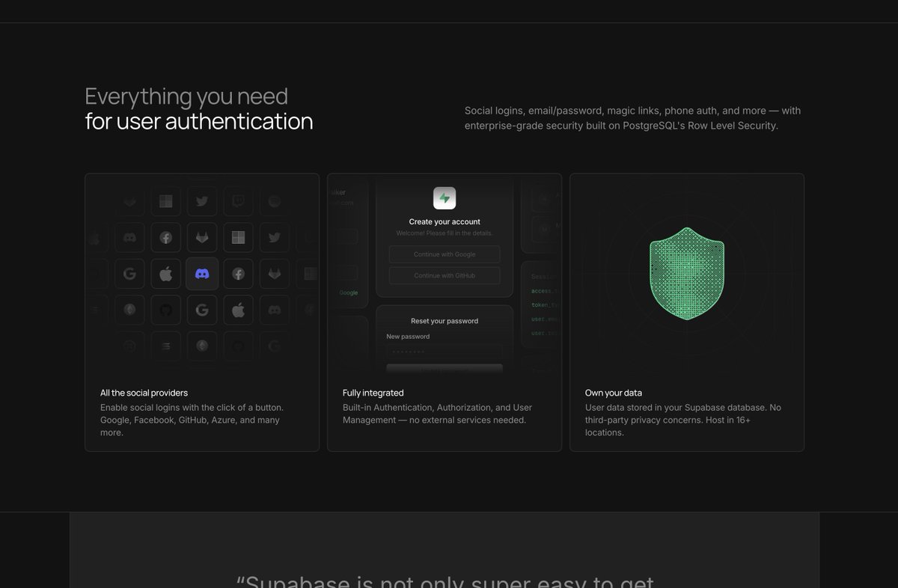The image size is (898, 588).
Task: Click the 'Enable social logins with the click' description
Action: pos(192,420)
